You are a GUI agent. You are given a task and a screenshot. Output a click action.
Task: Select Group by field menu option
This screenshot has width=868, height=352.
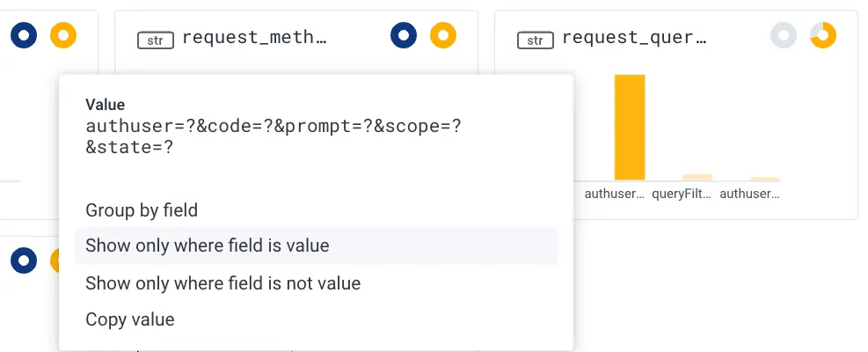(142, 210)
